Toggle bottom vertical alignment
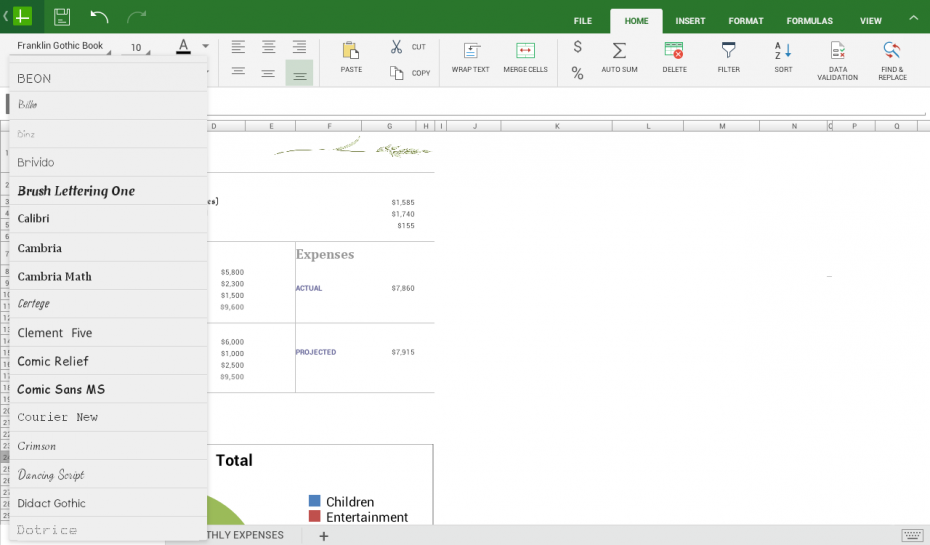This screenshot has height=545, width=930. (x=300, y=74)
